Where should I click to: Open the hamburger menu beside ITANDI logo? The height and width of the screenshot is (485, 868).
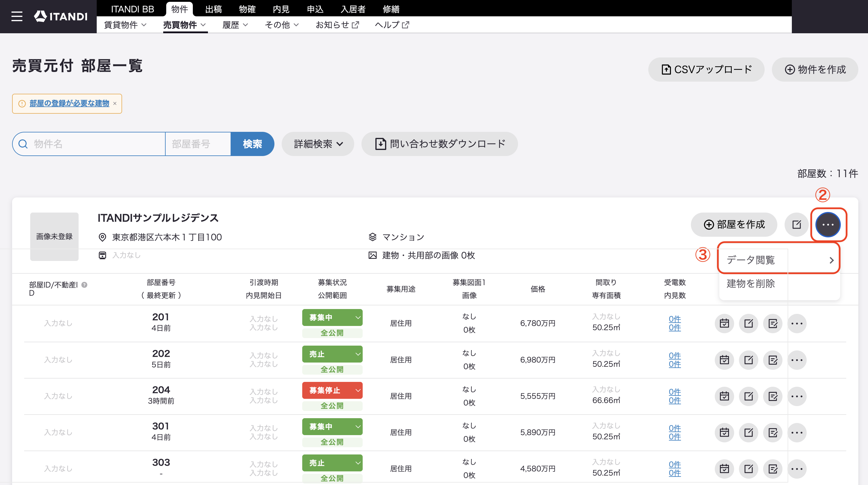coord(17,16)
